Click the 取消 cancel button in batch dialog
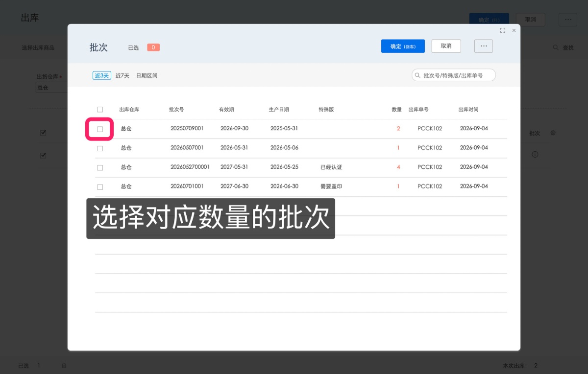The width and height of the screenshot is (588, 374). [446, 46]
